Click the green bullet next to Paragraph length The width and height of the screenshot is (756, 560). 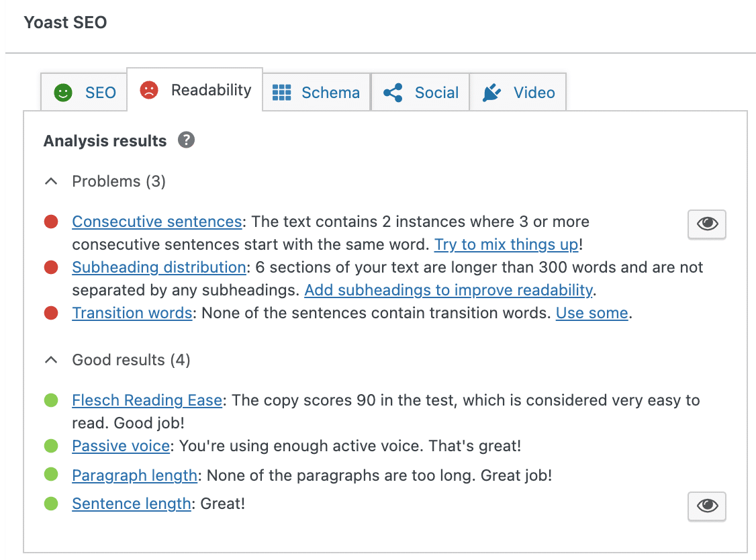click(x=51, y=475)
